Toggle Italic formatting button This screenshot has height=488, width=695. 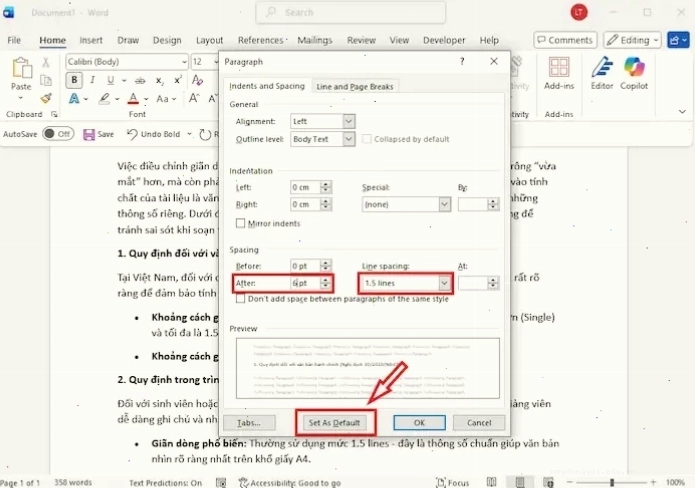point(92,80)
